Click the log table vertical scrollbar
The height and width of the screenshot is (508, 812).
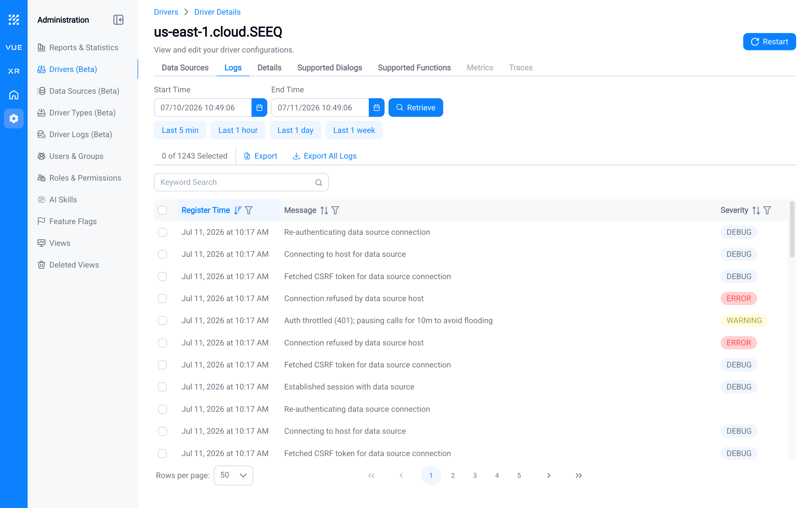click(x=792, y=229)
